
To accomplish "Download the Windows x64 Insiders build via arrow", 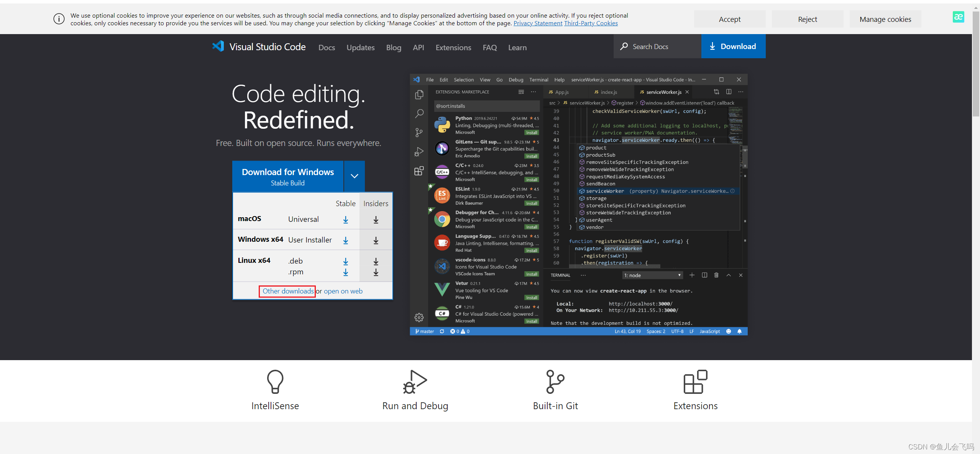I will click(376, 240).
